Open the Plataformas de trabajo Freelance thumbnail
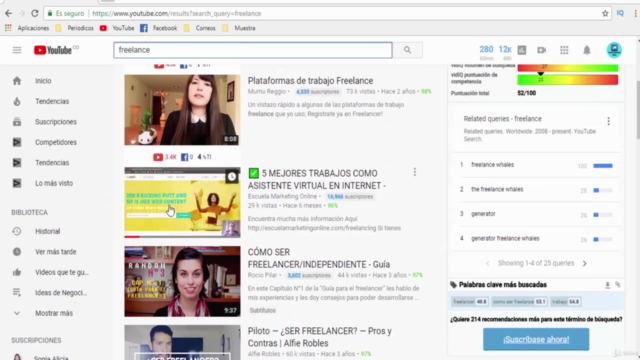Screen dimensions: 640x360 tap(182, 110)
